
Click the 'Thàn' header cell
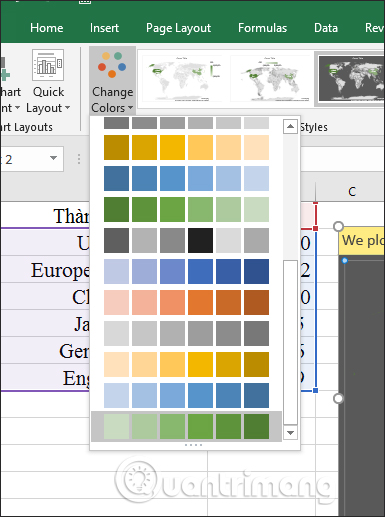[x=45, y=215]
